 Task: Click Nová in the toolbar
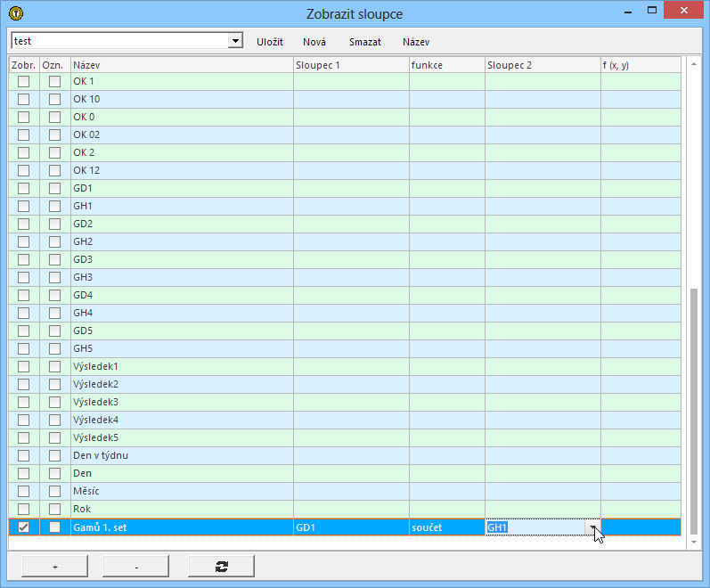tap(314, 42)
